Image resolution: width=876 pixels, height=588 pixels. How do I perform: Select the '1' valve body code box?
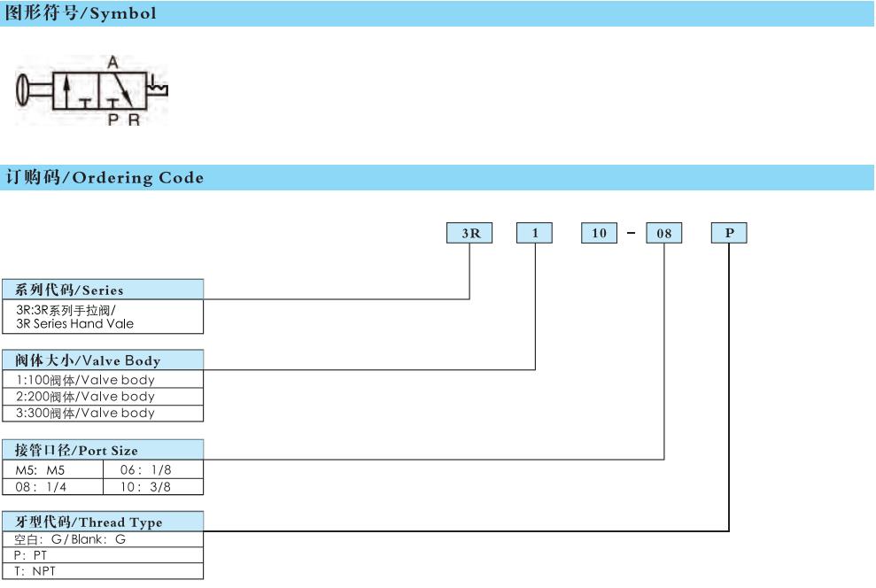[x=534, y=233]
